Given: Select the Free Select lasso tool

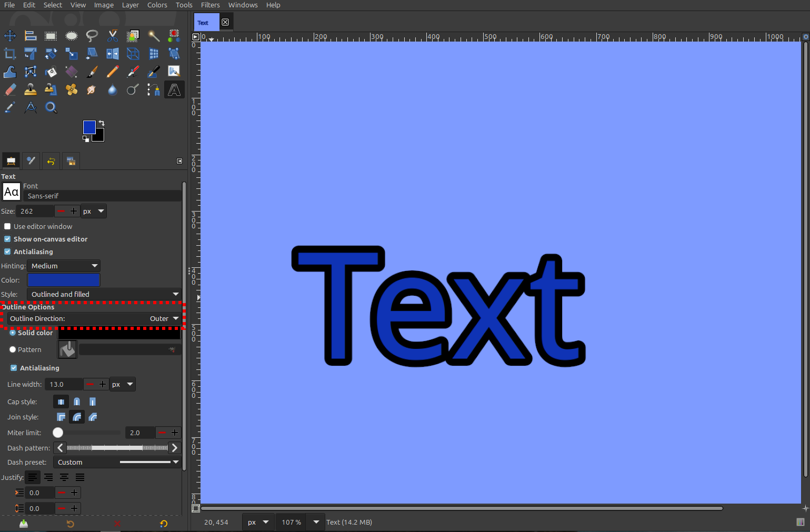Looking at the screenshot, I should pyautogui.click(x=92, y=35).
